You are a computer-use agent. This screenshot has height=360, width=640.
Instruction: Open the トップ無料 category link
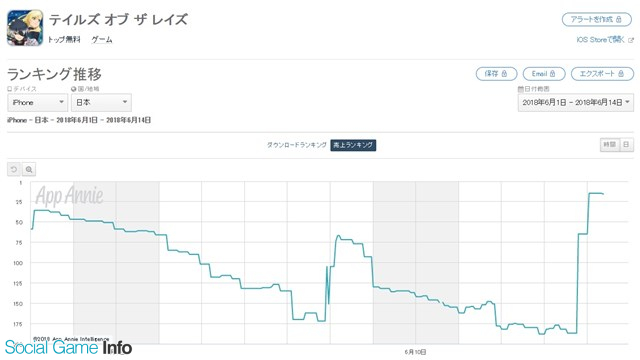pyautogui.click(x=64, y=40)
